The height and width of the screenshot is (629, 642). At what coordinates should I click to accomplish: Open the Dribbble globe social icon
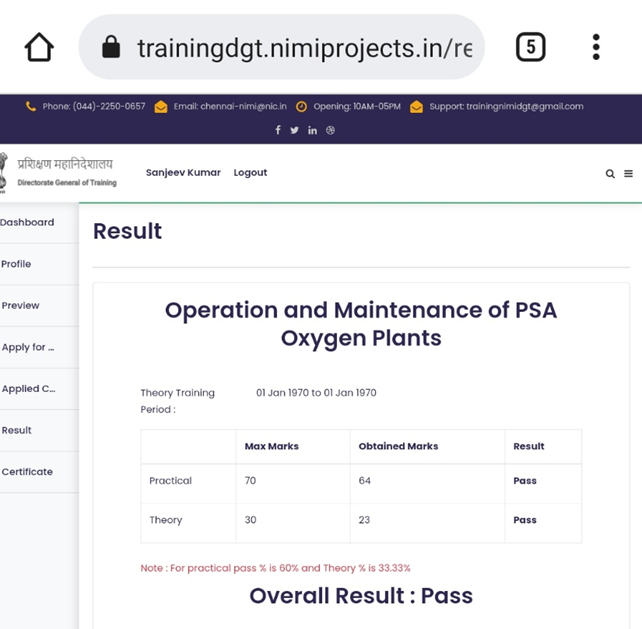click(330, 130)
